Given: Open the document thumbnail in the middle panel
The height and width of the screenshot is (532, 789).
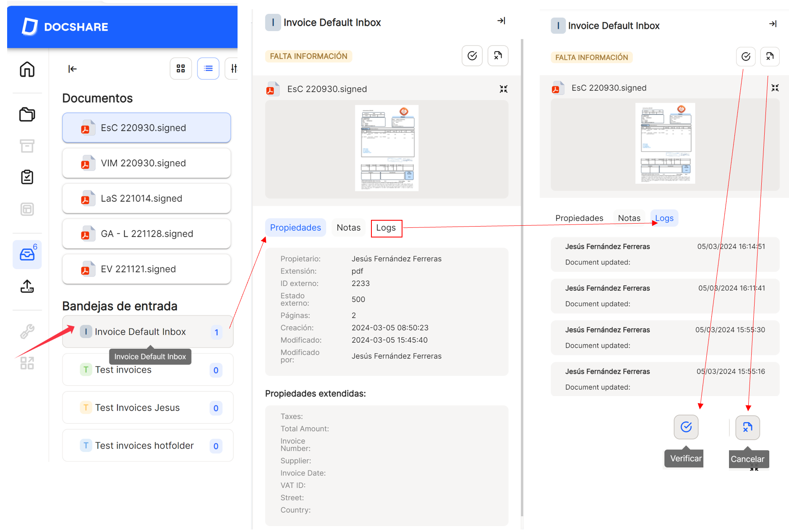Looking at the screenshot, I should pos(387,148).
